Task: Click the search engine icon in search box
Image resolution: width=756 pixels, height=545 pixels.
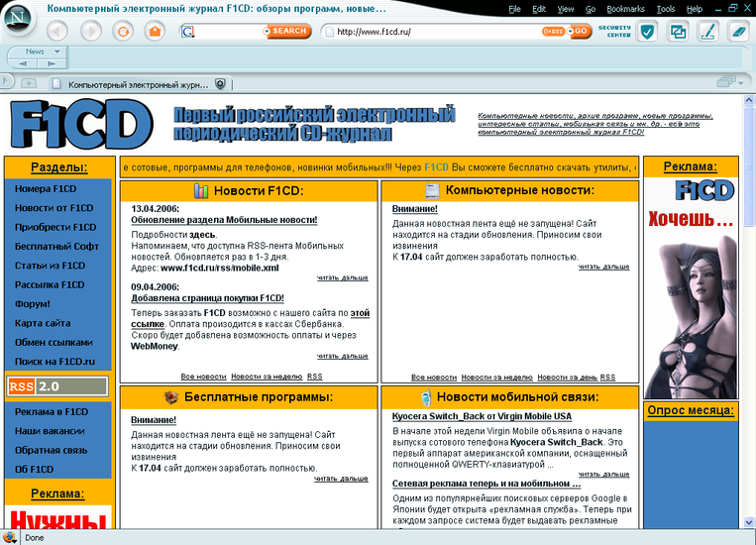Action: coord(187,32)
